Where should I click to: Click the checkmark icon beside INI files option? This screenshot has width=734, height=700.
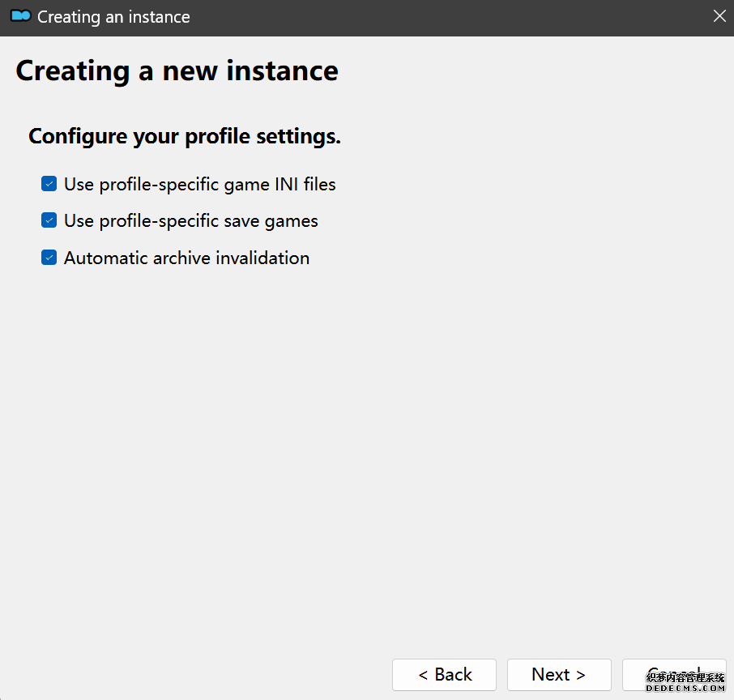point(49,185)
